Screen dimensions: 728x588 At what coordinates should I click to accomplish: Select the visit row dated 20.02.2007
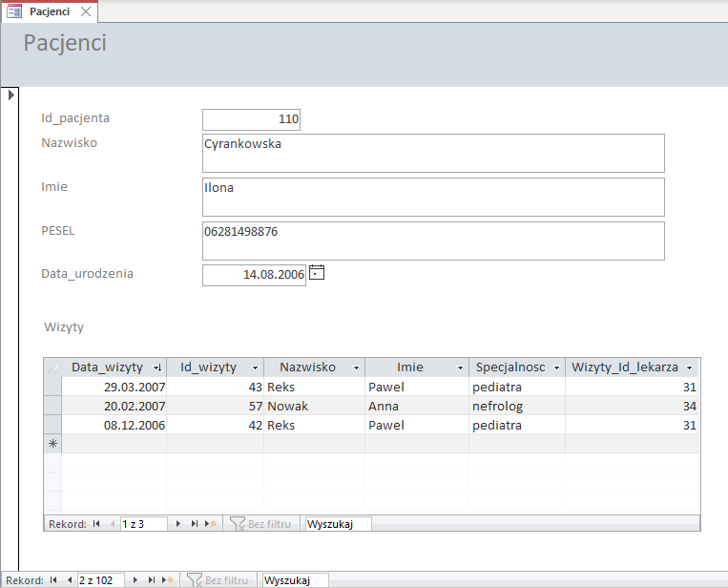pos(52,406)
